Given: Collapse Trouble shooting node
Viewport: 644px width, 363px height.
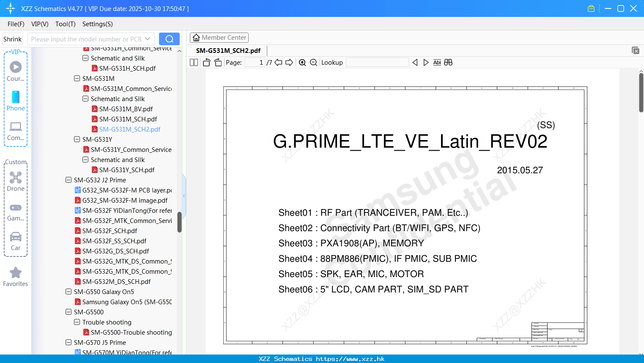Looking at the screenshot, I should [77, 322].
